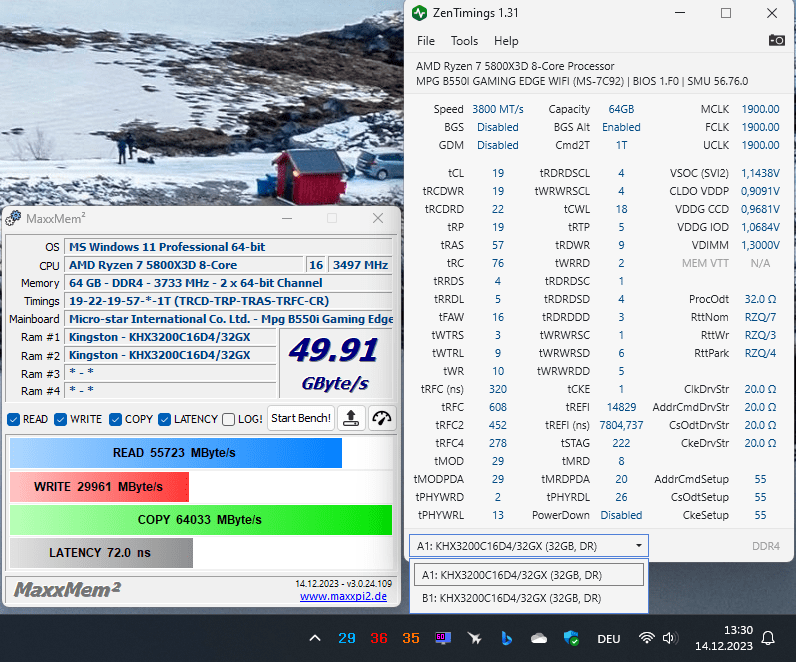Enable the LOG! checkbox
Viewport: 796px width, 662px height.
tap(228, 419)
